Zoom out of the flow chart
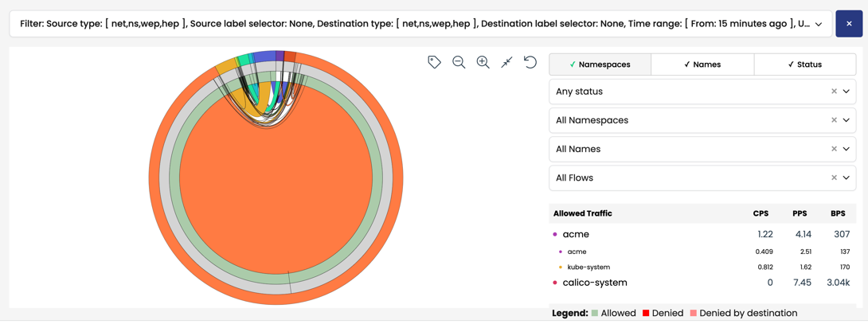 click(x=459, y=62)
